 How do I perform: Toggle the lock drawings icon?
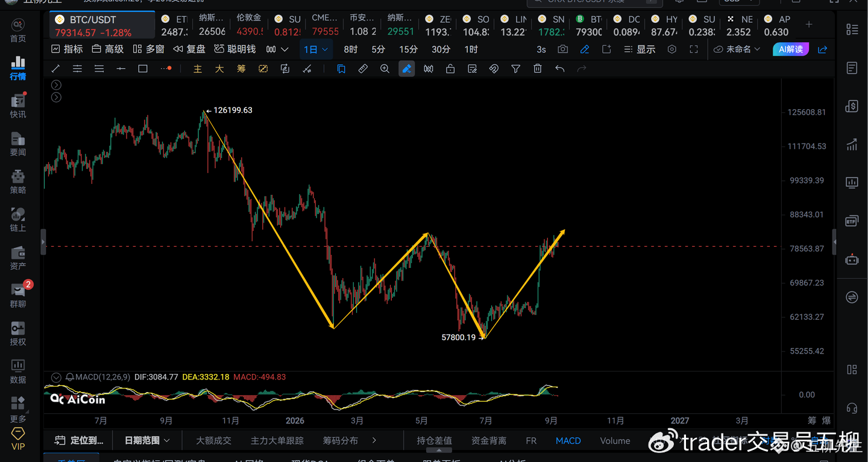(450, 69)
